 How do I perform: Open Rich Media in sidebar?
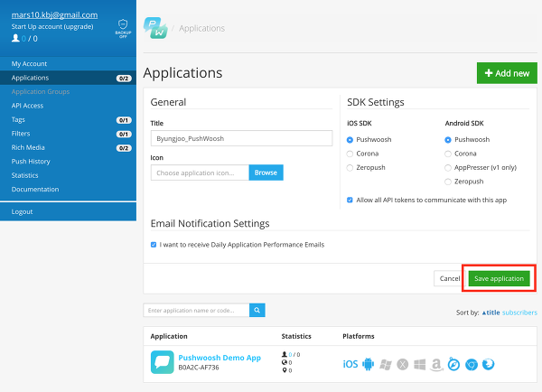tap(68, 147)
